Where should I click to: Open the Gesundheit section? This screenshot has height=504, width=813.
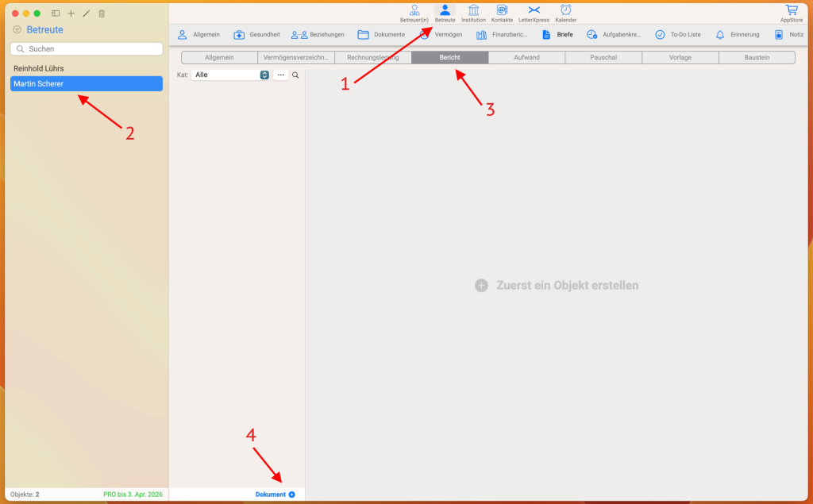pyautogui.click(x=256, y=35)
